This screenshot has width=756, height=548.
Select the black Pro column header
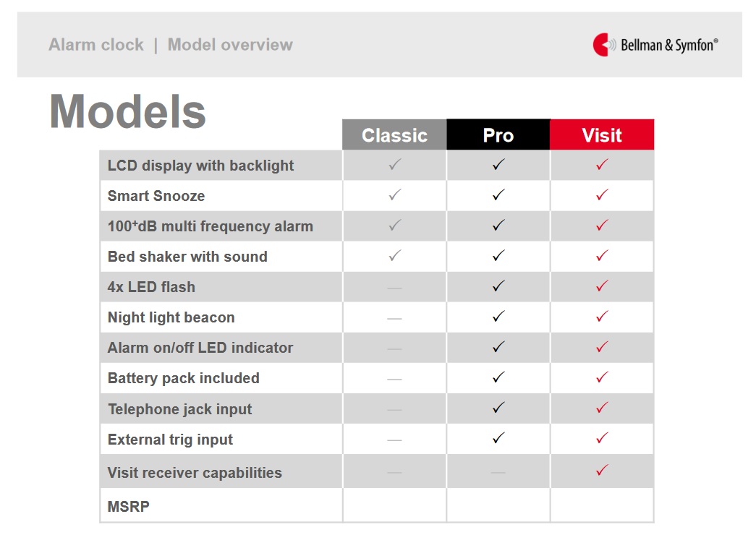[x=498, y=134]
